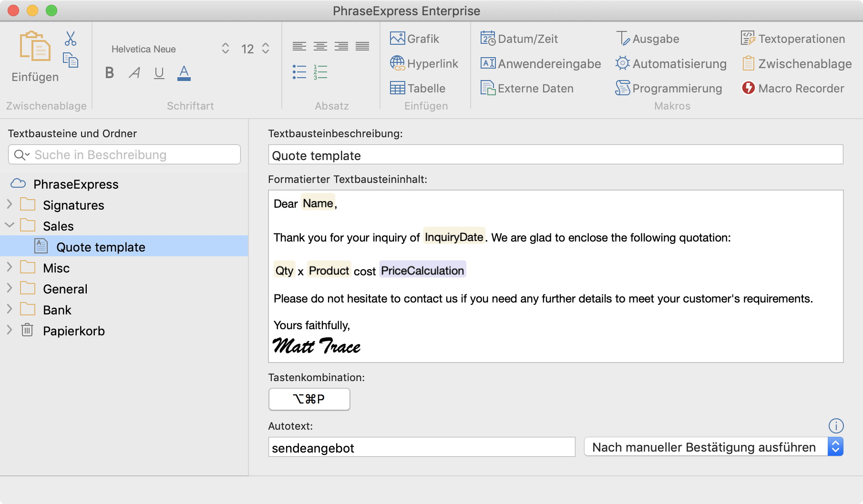This screenshot has width=863, height=504.
Task: Click the info icon above the autotext dropdown
Action: (x=836, y=425)
